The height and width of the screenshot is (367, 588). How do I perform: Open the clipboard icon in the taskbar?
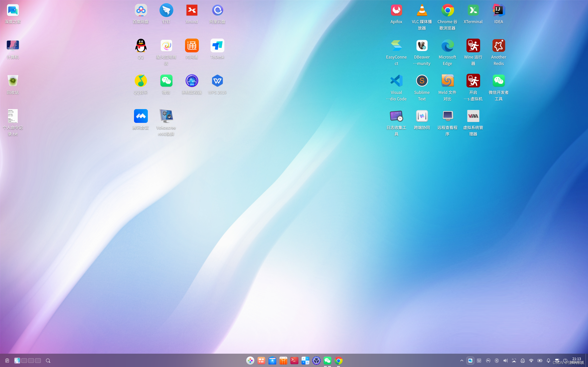coord(7,361)
